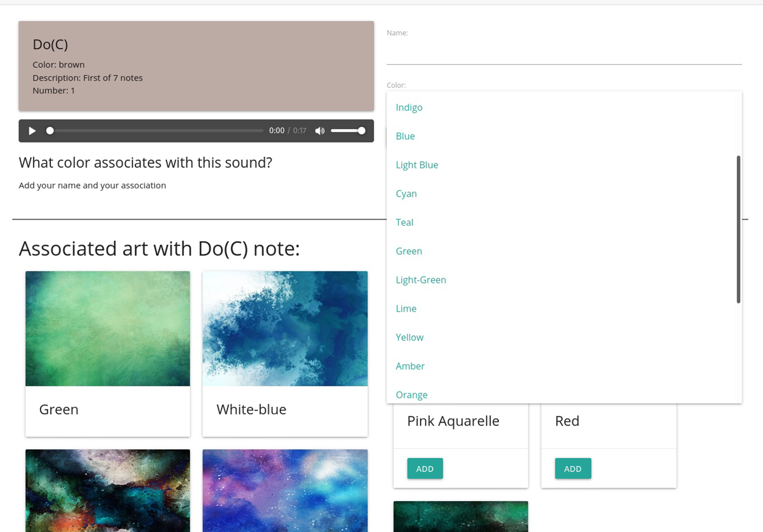Play the Do(C) audio clip

click(32, 131)
